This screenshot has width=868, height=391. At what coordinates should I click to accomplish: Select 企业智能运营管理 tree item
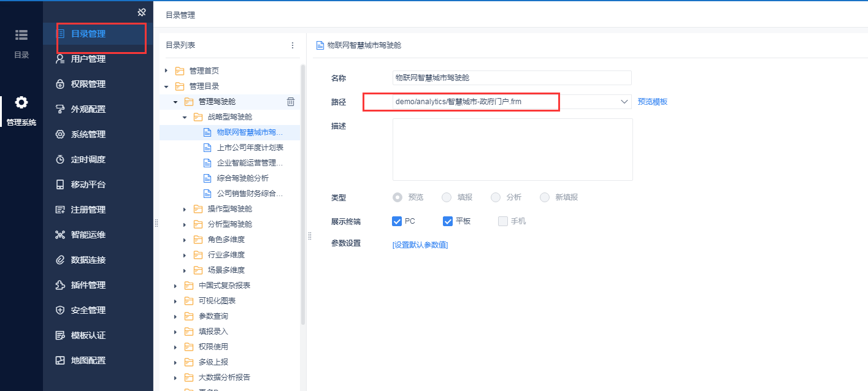click(x=250, y=163)
